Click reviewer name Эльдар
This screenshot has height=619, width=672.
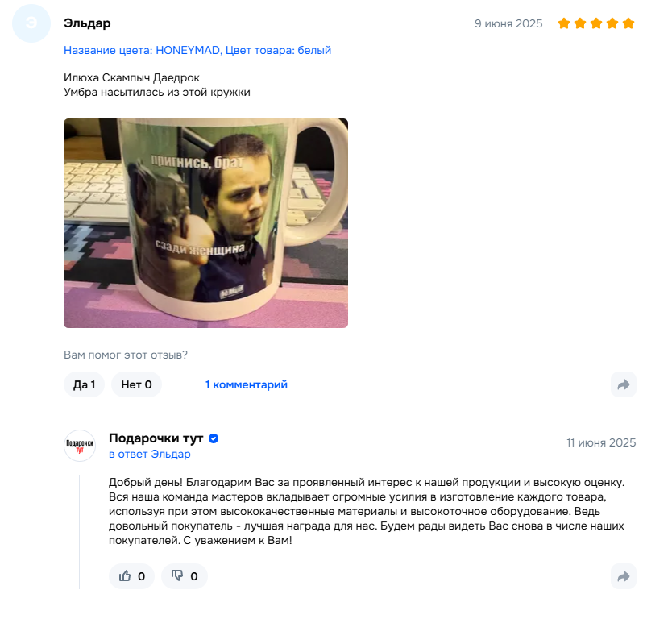tap(87, 23)
